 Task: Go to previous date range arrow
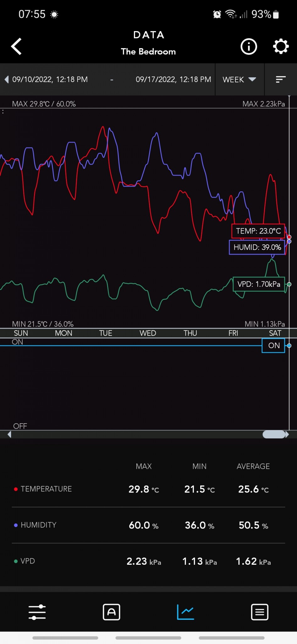click(x=7, y=80)
